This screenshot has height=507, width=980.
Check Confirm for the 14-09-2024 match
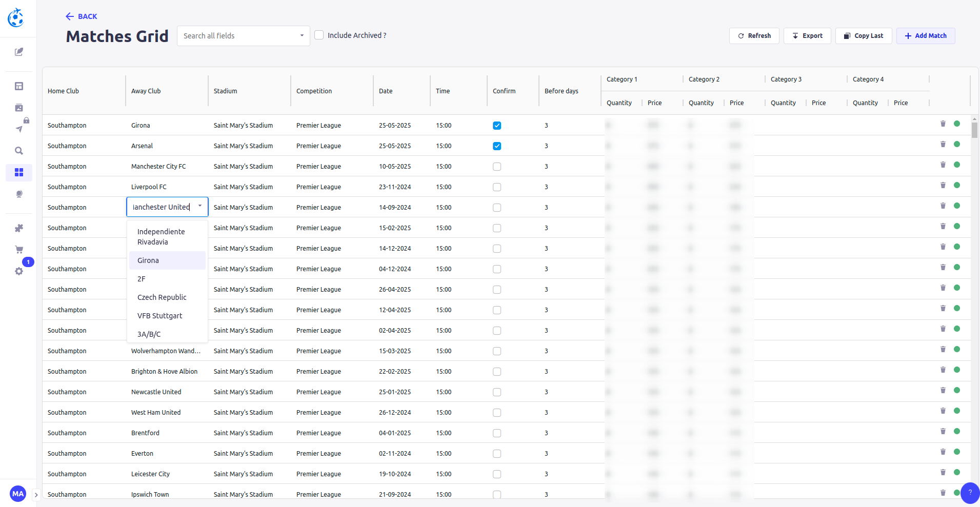click(497, 208)
